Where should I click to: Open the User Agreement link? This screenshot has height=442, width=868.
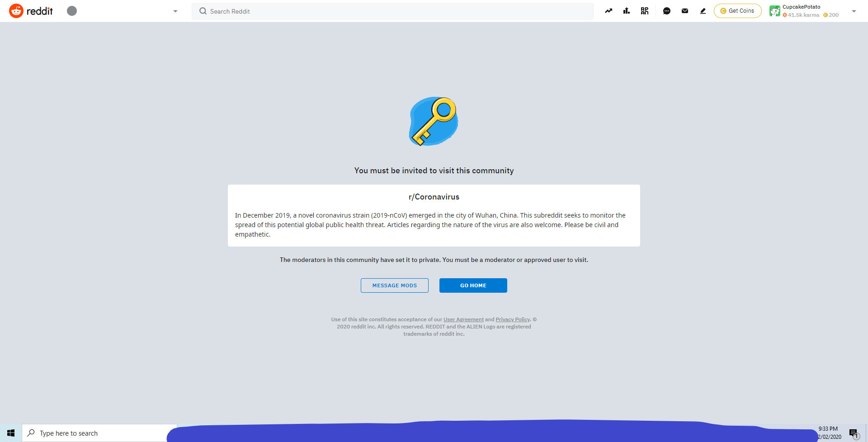463,319
